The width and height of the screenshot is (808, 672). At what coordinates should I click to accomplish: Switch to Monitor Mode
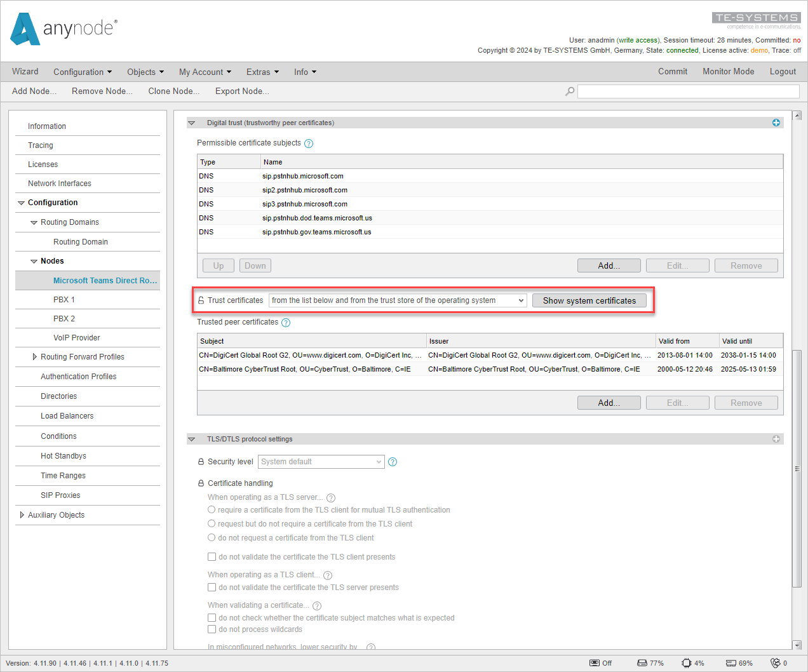(729, 72)
